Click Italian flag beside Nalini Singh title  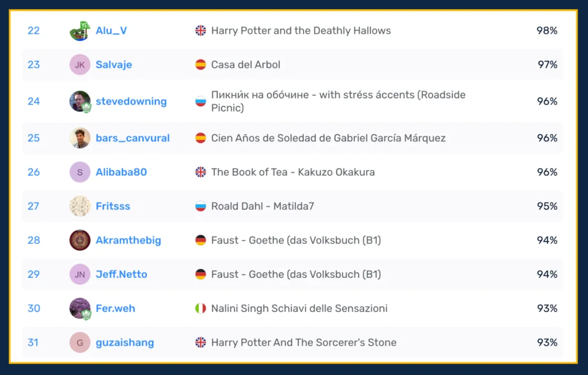pyautogui.click(x=200, y=308)
